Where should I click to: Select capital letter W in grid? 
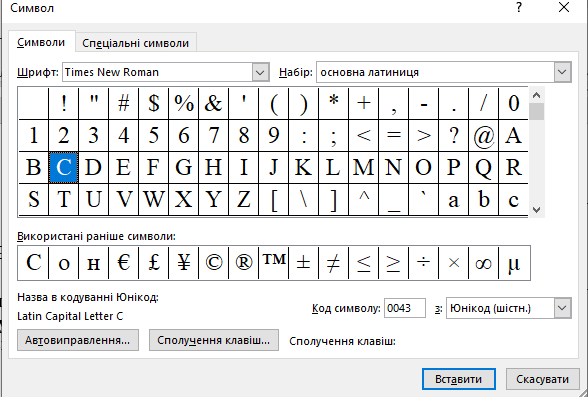coord(154,199)
